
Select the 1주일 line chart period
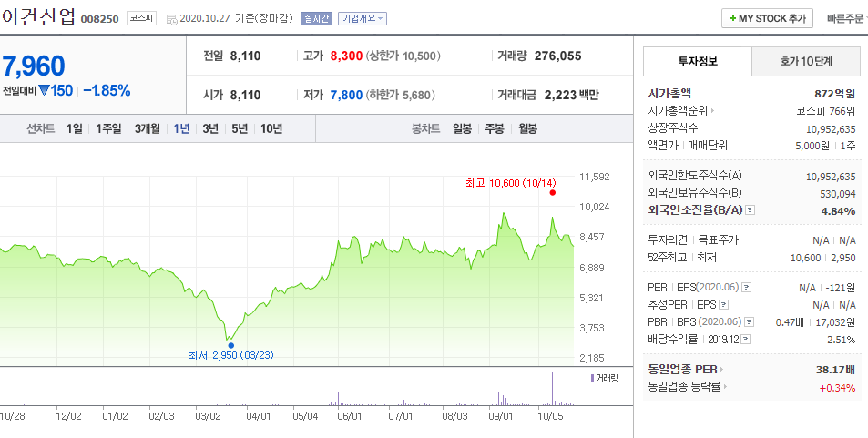(108, 128)
